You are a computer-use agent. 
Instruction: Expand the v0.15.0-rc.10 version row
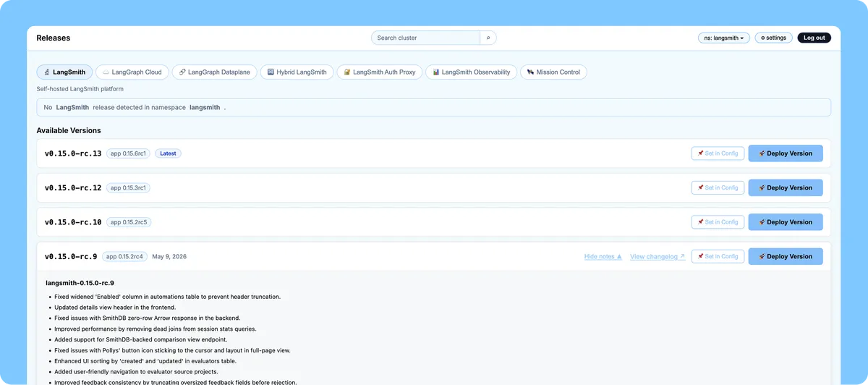(434, 222)
